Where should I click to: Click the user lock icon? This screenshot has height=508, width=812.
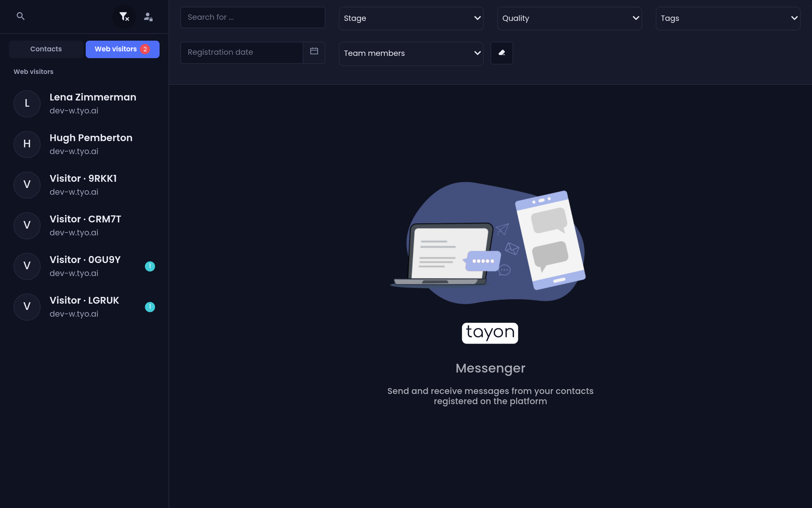click(148, 16)
